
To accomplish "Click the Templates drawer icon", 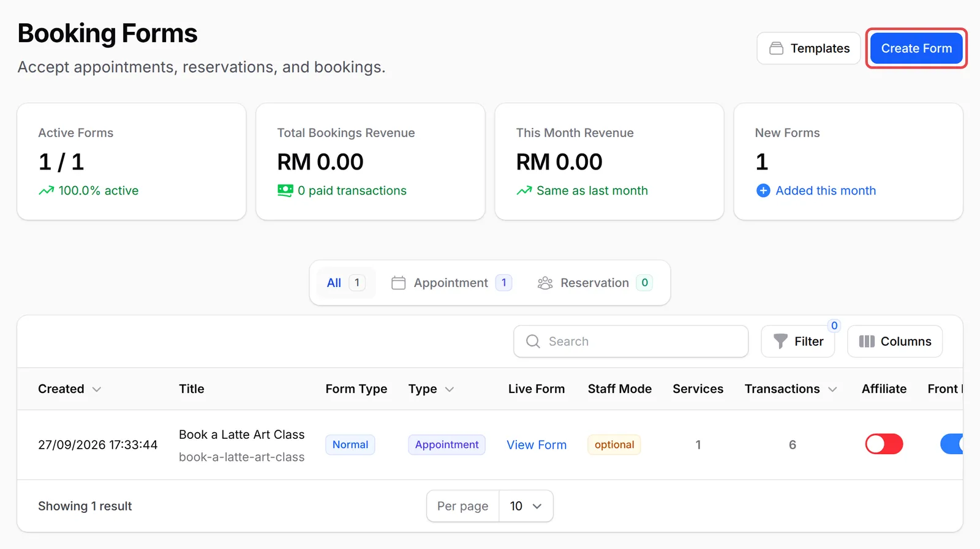I will tap(776, 48).
